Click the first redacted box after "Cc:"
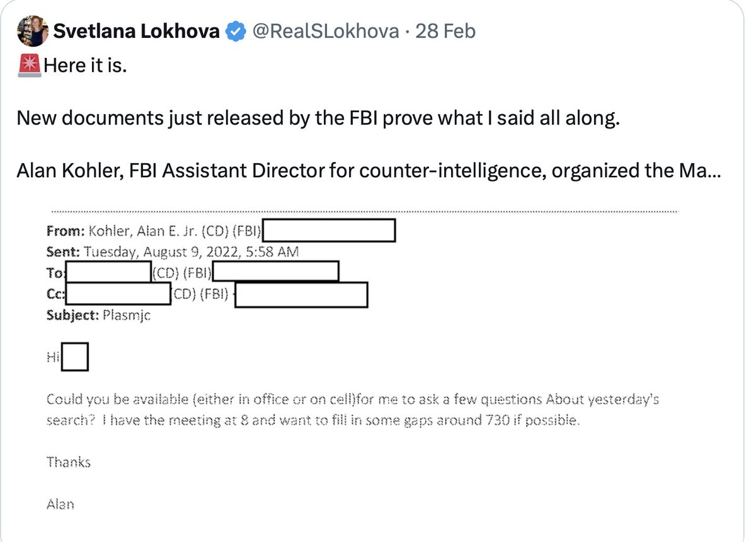Viewport: 756px width, 542px height. coord(118,294)
